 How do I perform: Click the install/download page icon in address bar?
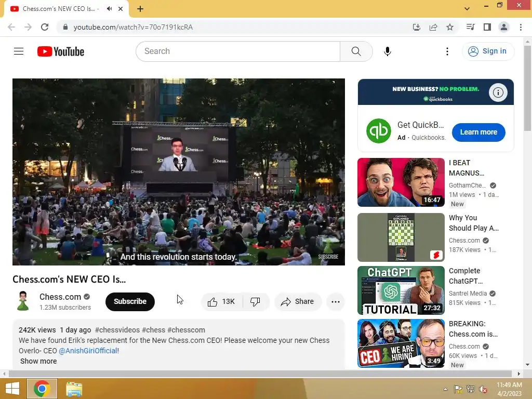click(416, 27)
